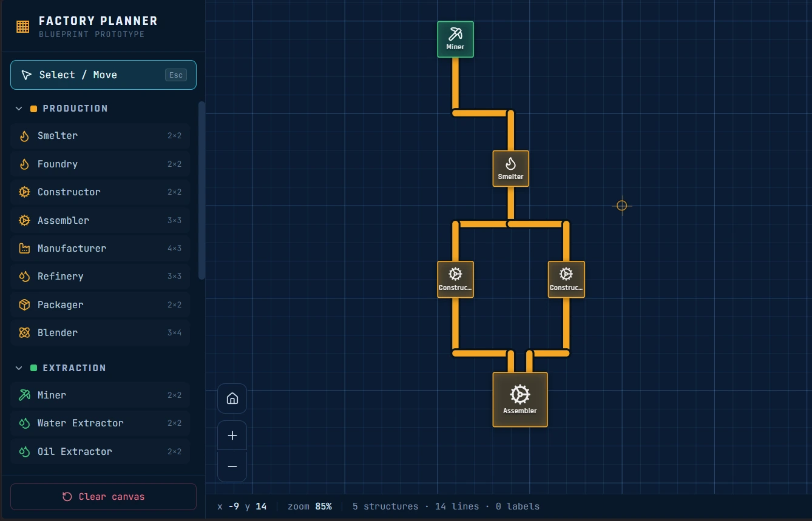The image size is (812, 521).
Task: Zoom in with the plus button
Action: coord(232,435)
